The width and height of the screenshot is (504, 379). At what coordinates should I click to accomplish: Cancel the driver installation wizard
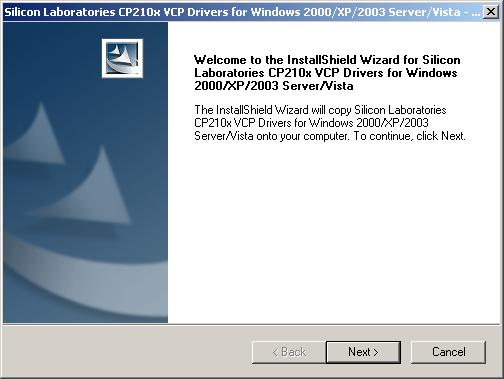(448, 352)
